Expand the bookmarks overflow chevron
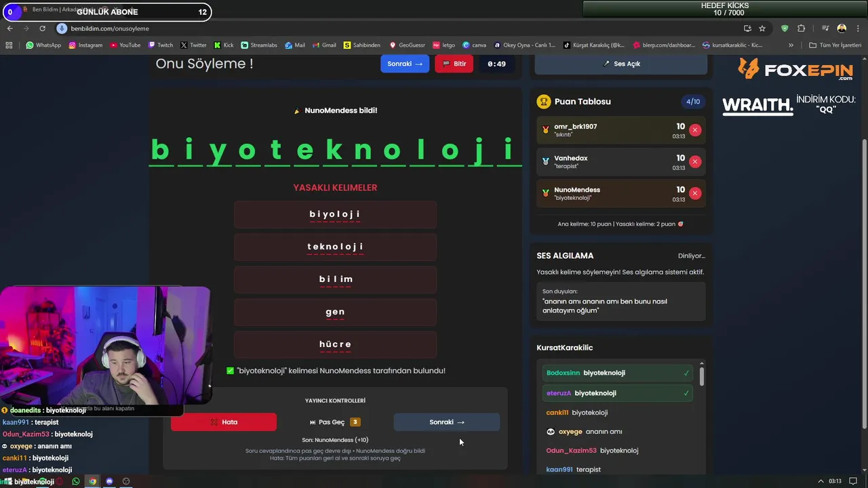The height and width of the screenshot is (488, 868). [791, 45]
